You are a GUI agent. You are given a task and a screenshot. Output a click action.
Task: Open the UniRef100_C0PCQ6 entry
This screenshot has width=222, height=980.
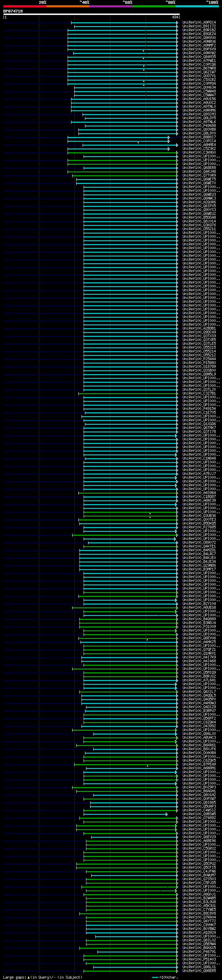199,65
